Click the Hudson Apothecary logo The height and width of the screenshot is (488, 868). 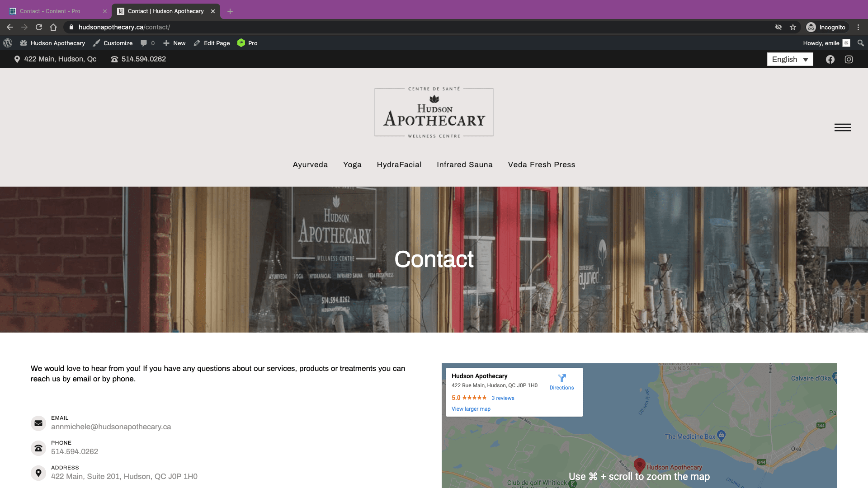434,113
